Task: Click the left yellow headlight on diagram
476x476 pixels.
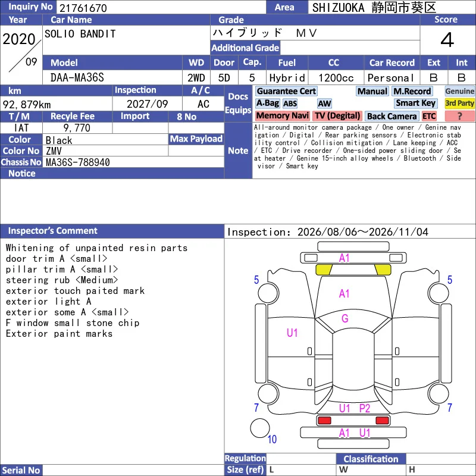Action: (324, 270)
